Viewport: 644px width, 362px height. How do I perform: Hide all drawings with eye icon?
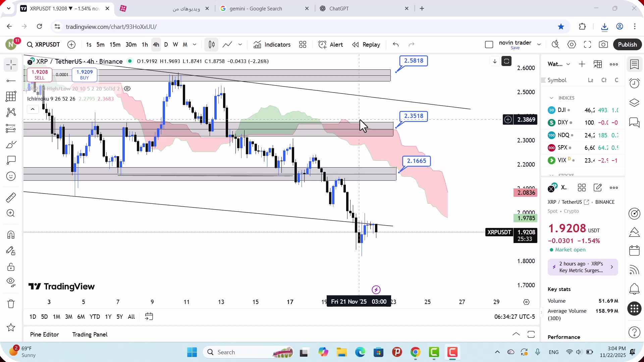pos(11,283)
